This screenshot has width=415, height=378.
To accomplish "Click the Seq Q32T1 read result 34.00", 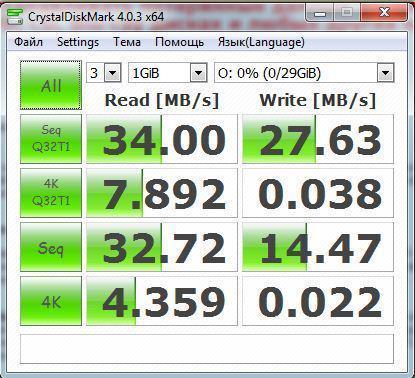I will click(x=162, y=139).
